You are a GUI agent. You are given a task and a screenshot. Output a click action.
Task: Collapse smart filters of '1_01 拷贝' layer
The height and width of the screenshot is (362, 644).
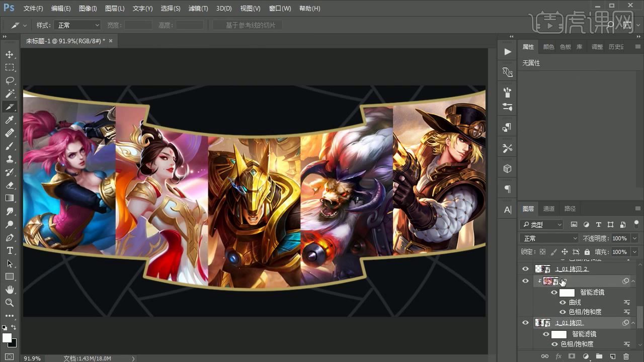(633, 323)
